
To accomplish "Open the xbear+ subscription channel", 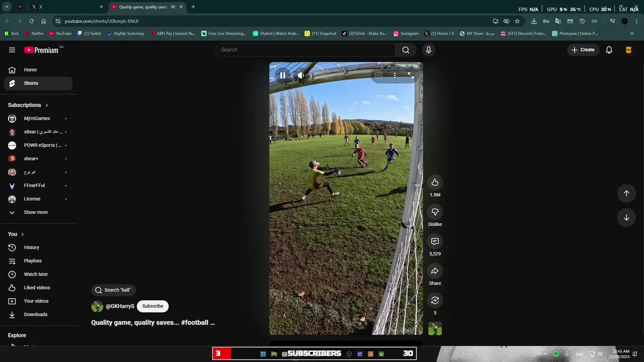I will click(38, 159).
